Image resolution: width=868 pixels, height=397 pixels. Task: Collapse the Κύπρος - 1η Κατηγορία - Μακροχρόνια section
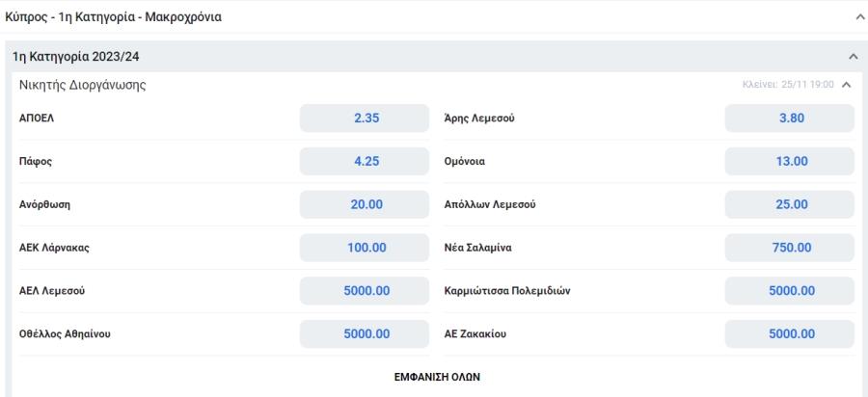pyautogui.click(x=859, y=17)
